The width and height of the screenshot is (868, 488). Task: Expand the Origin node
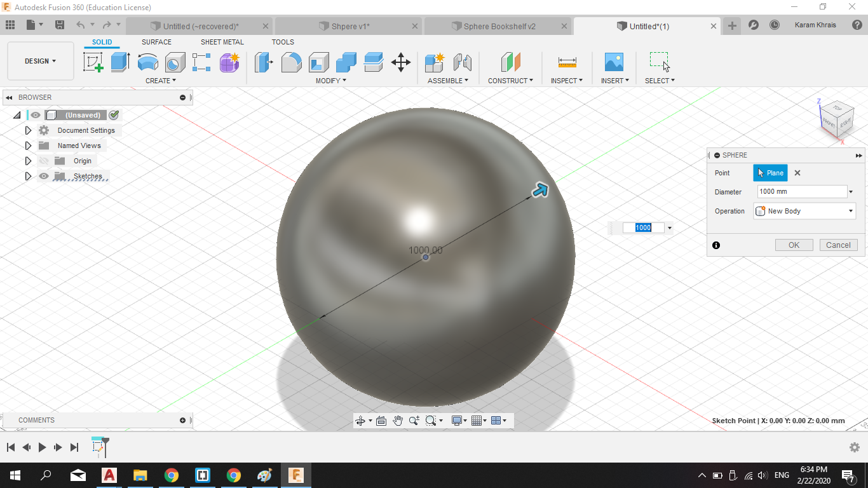pyautogui.click(x=28, y=161)
